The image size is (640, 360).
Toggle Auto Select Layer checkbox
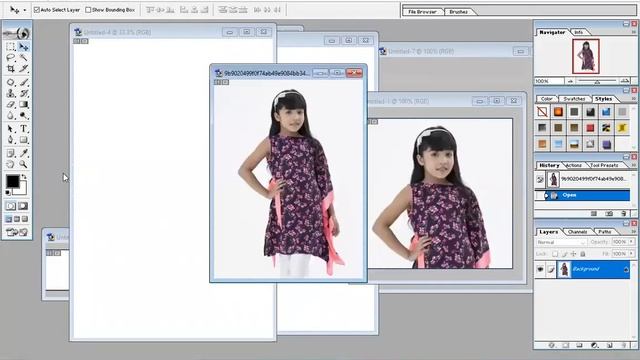(37, 9)
